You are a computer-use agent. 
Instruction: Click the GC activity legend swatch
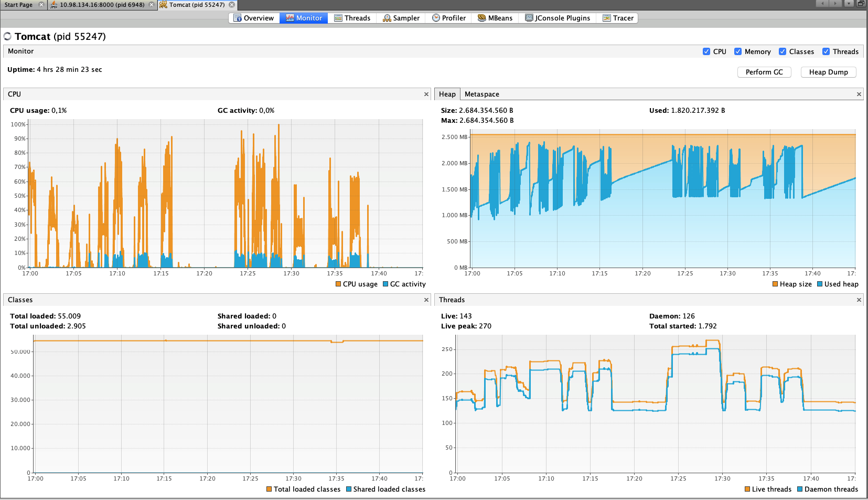pos(385,284)
